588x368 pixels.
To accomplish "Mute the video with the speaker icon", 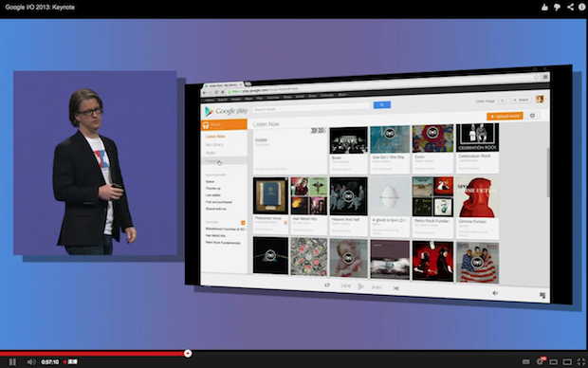I will point(31,361).
